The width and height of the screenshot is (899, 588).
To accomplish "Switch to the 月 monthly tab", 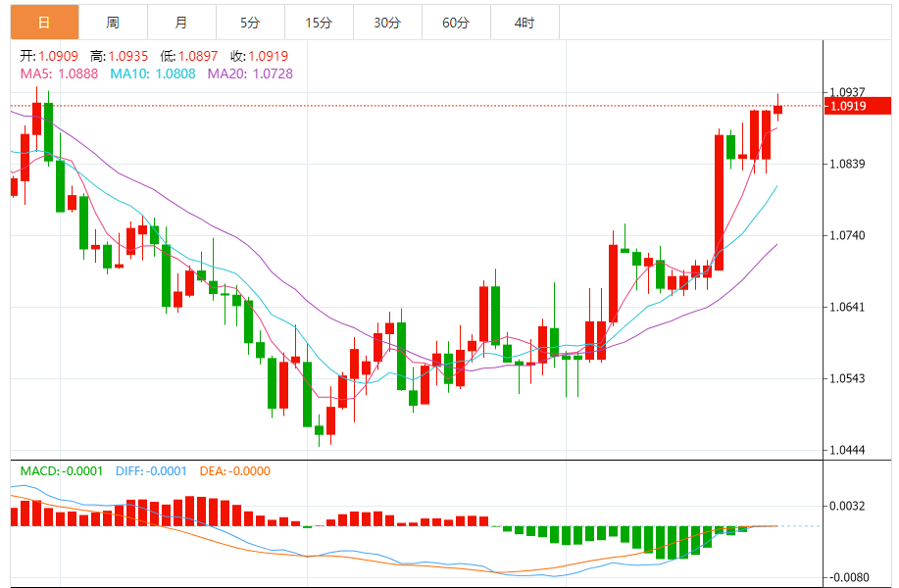I will (181, 23).
